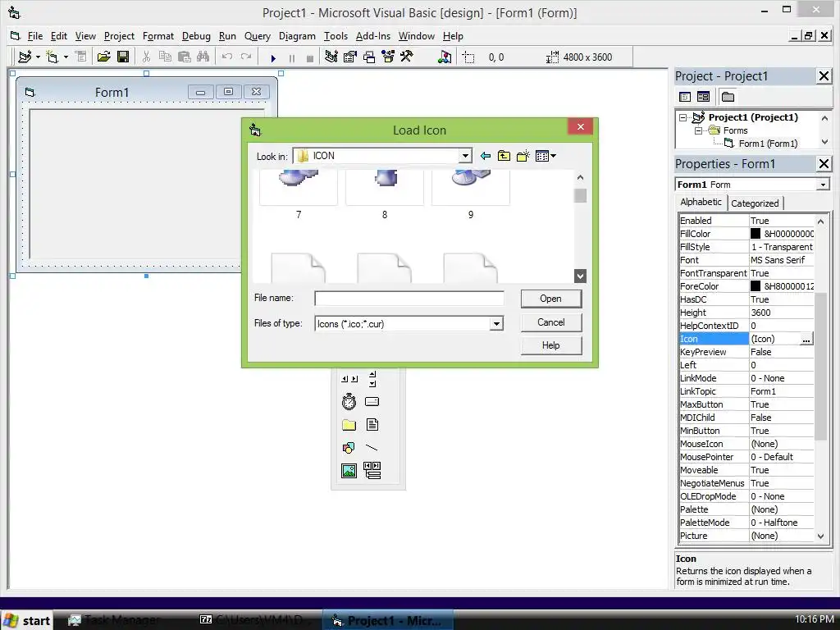Viewport: 840px width, 630px height.
Task: Toggle Folders in the Project panel
Action: (x=728, y=97)
